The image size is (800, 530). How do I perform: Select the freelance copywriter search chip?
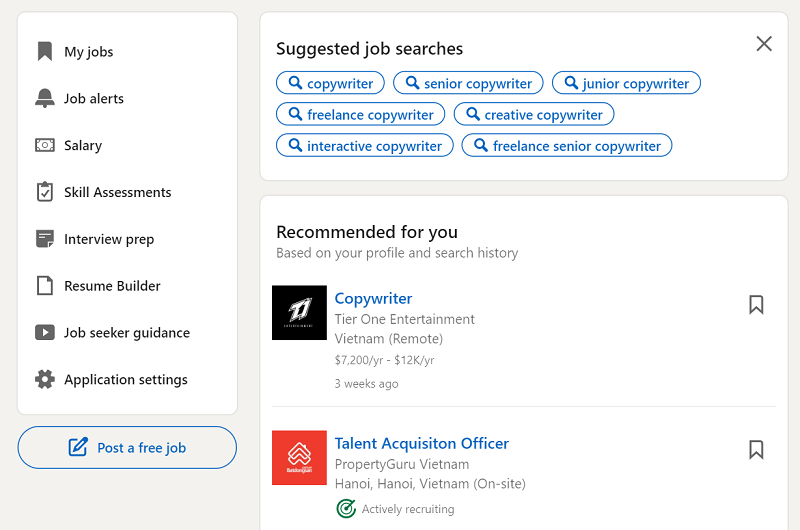[360, 115]
